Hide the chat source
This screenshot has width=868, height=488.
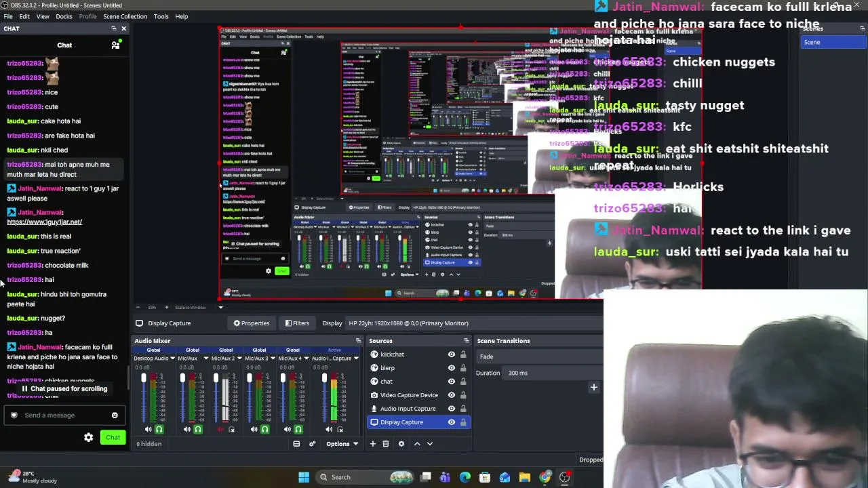pyautogui.click(x=452, y=382)
